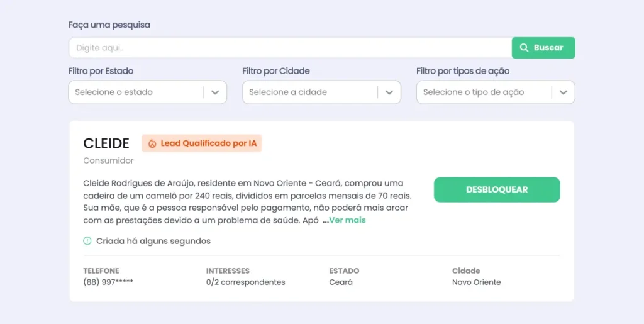
Task: Click the masked phone number (88) 997*****
Action: click(108, 282)
